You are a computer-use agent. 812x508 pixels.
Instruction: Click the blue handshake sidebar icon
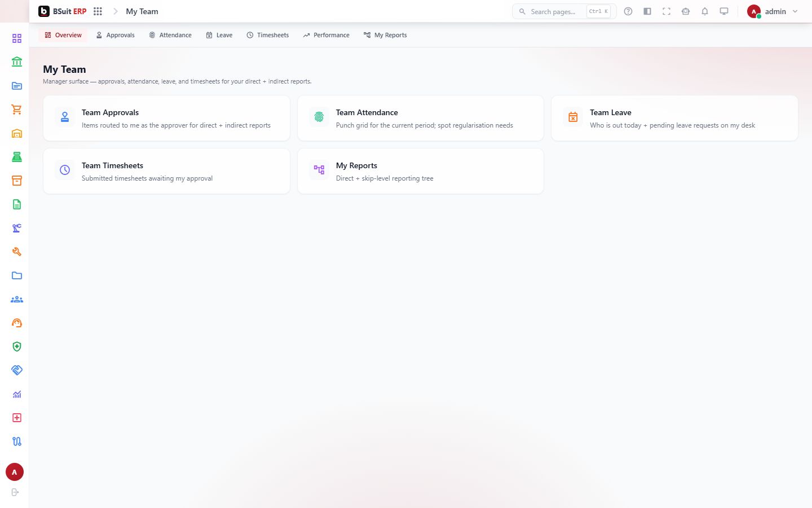point(17,370)
